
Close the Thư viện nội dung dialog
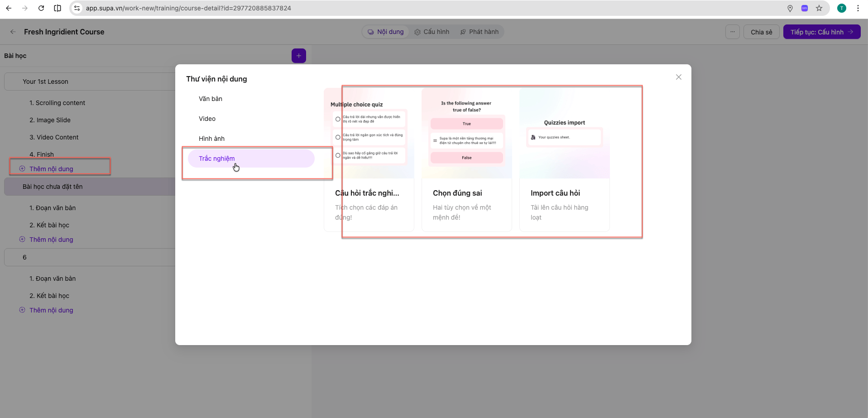(679, 77)
